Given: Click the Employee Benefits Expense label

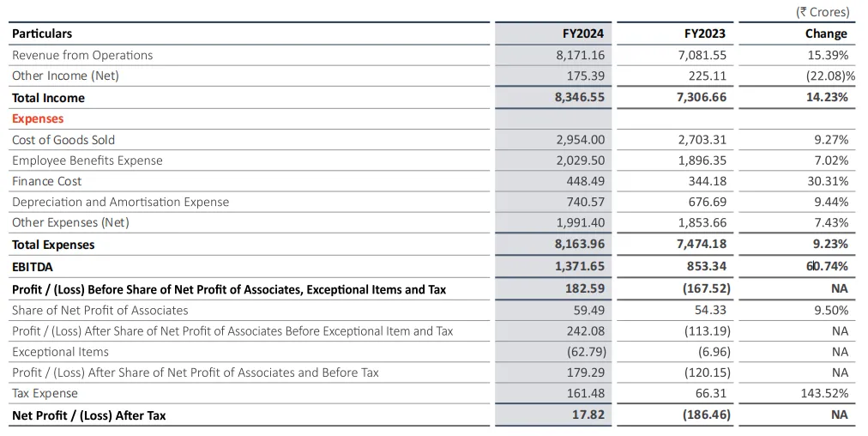Looking at the screenshot, I should click(87, 160).
